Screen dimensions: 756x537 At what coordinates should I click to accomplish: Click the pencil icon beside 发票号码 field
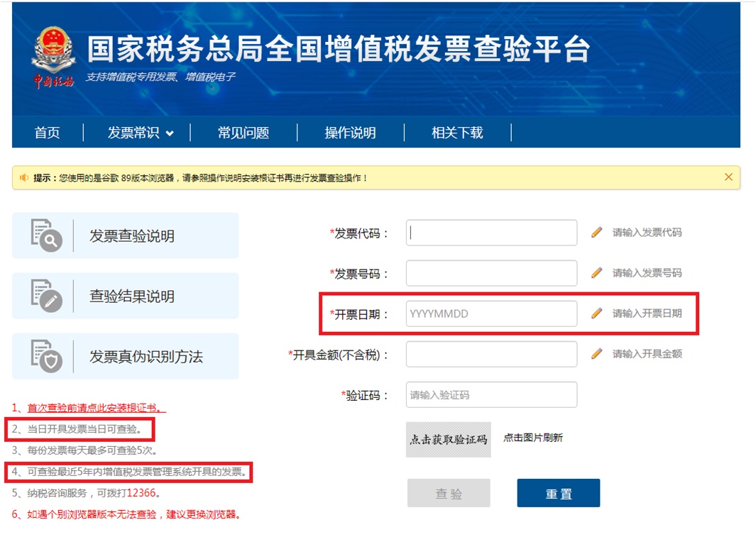coord(597,273)
